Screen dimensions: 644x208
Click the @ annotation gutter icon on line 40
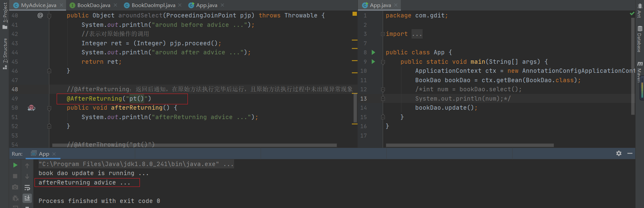tap(40, 15)
